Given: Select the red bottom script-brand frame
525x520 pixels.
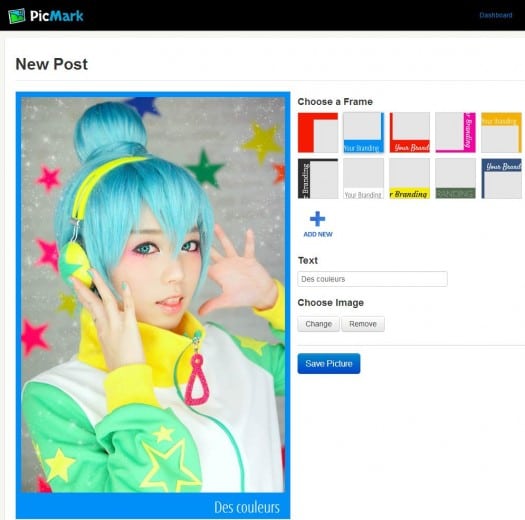Looking at the screenshot, I should click(409, 133).
